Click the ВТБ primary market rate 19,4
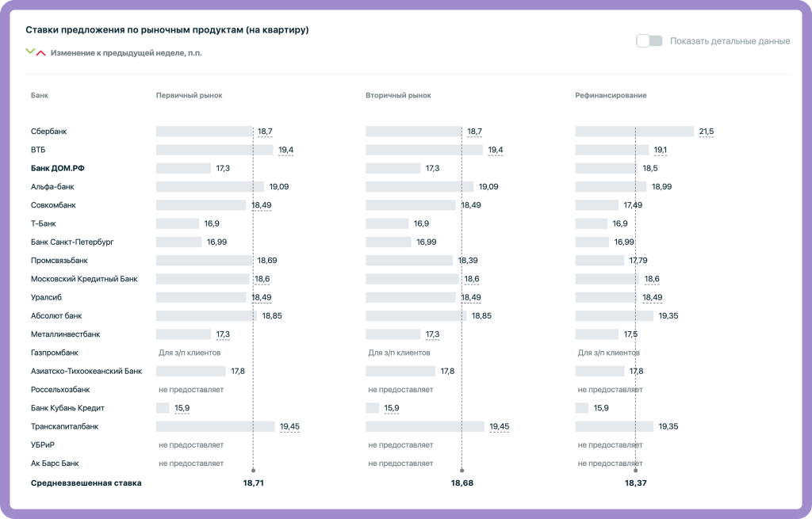 (285, 150)
